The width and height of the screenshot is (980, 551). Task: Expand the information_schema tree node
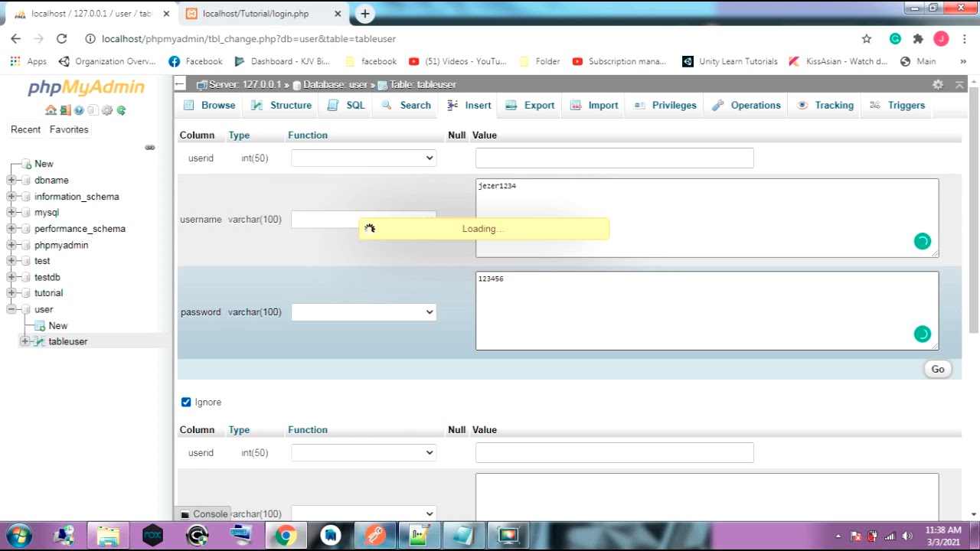coord(11,197)
